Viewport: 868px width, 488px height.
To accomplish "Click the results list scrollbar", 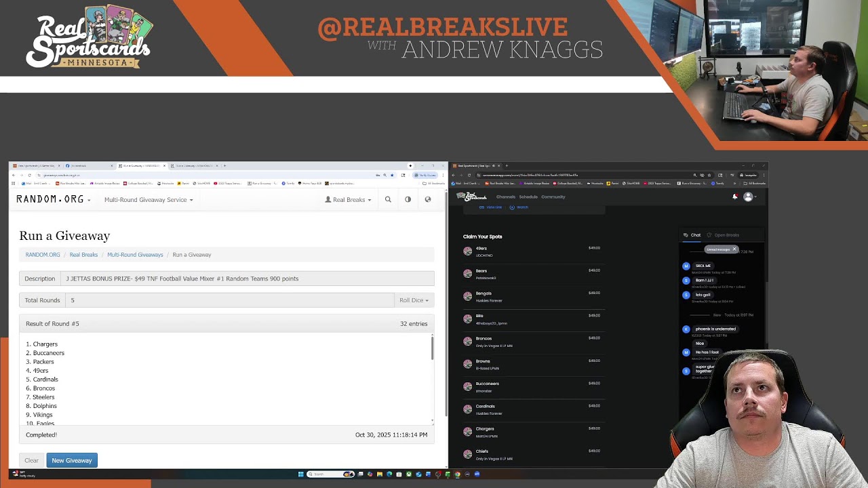I will click(x=431, y=348).
